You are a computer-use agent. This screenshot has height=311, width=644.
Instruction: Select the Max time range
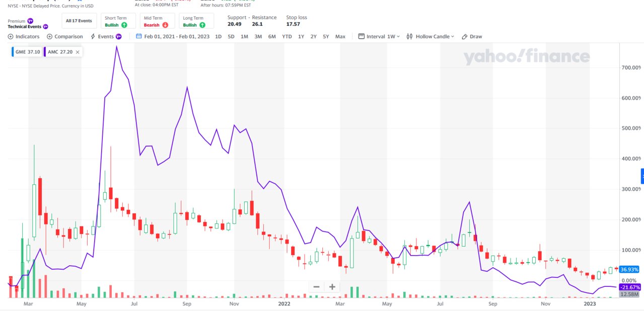(340, 37)
